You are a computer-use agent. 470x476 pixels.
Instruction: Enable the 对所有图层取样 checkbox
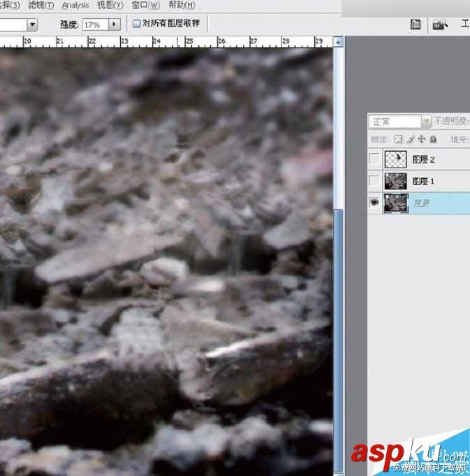(137, 24)
